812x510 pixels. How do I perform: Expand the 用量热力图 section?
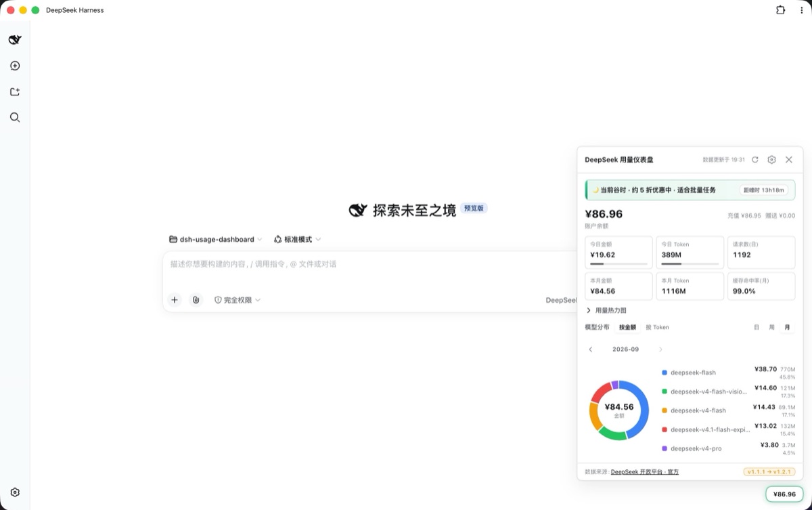coord(606,310)
